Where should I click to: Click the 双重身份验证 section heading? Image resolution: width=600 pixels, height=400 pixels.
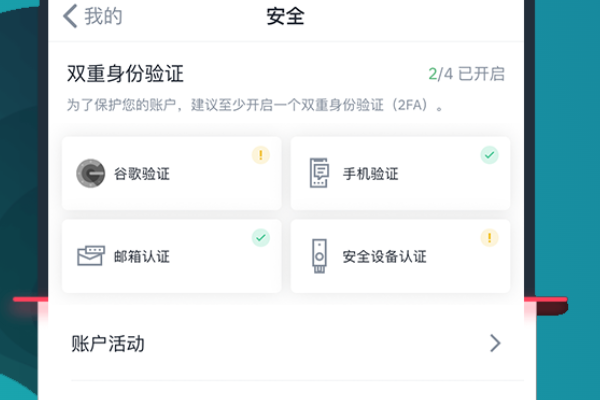125,74
